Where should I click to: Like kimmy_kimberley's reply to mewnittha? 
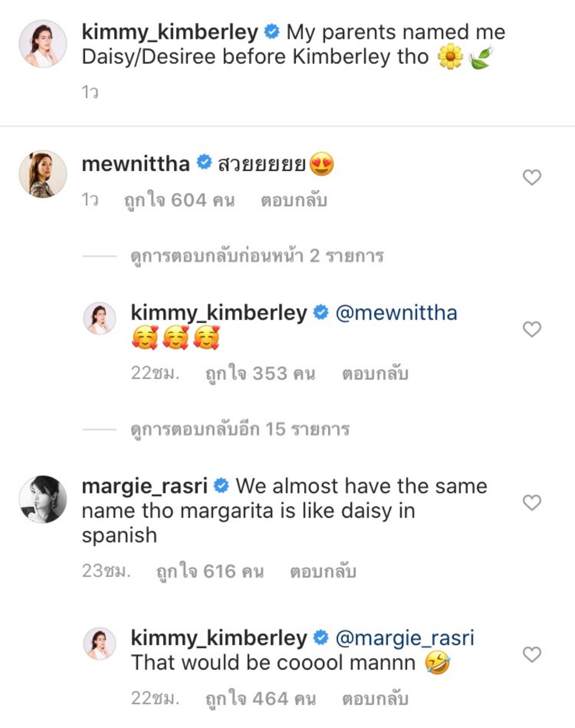pos(532,329)
